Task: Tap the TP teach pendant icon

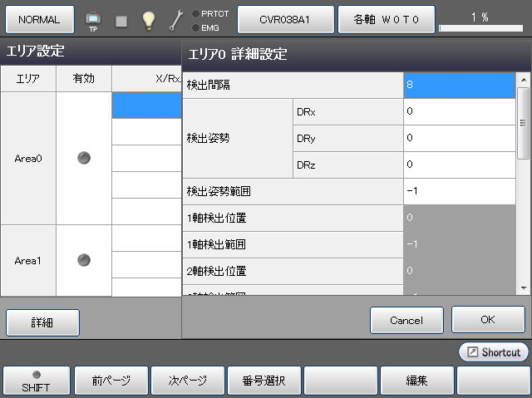Action: [x=93, y=20]
